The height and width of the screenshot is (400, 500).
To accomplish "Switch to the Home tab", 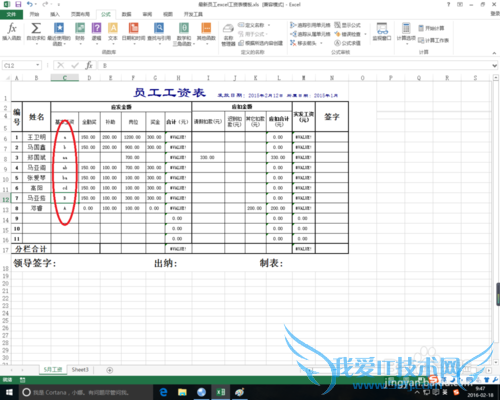I will click(34, 14).
